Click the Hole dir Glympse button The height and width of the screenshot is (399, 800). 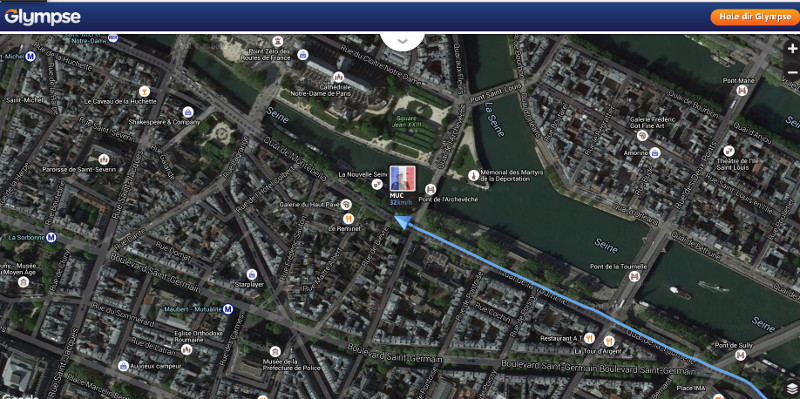(755, 17)
